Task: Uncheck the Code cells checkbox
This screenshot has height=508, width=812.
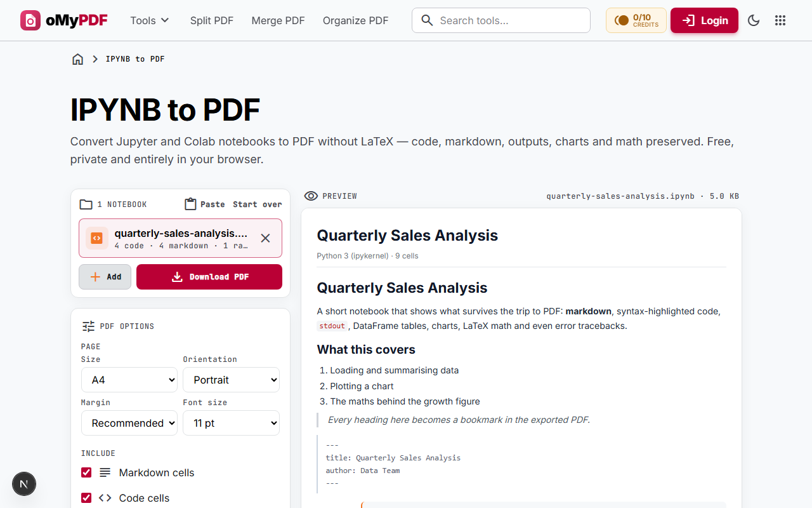Action: tap(86, 498)
